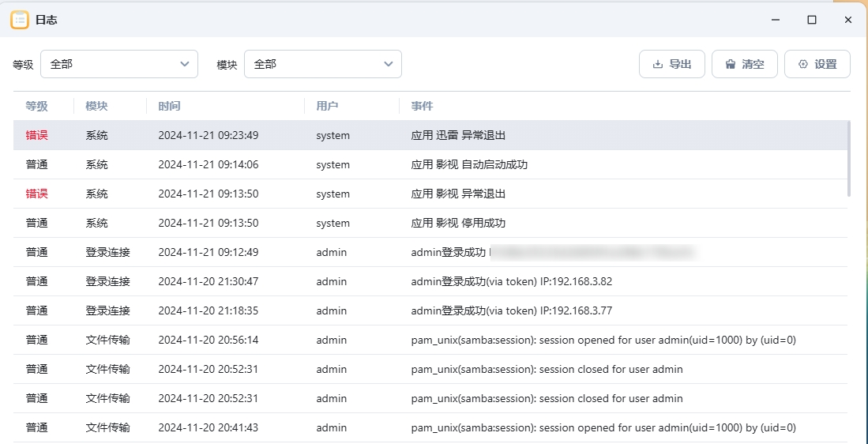Select login event with IP:192.168.3.82

512,281
